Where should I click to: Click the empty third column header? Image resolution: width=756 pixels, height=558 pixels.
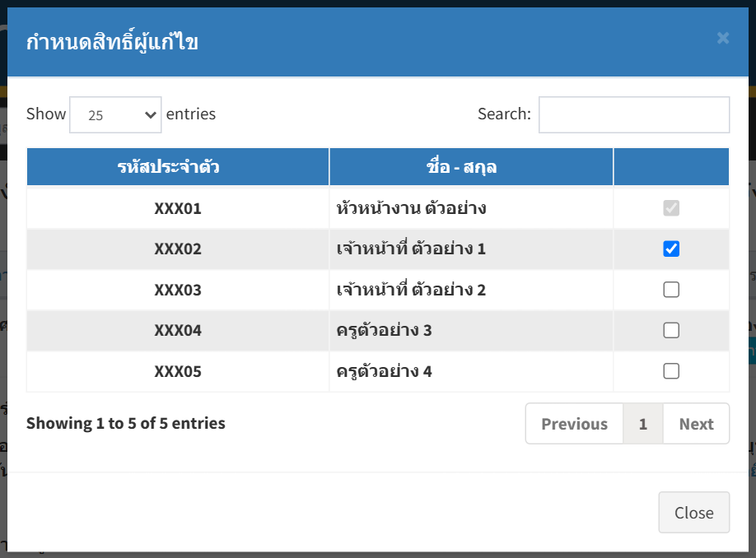[671, 167]
